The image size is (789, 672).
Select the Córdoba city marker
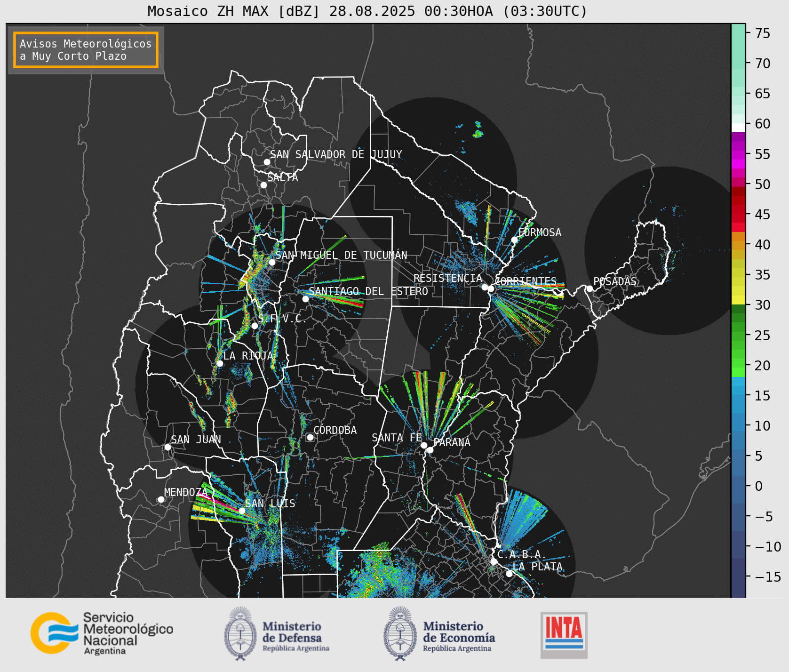point(310,437)
